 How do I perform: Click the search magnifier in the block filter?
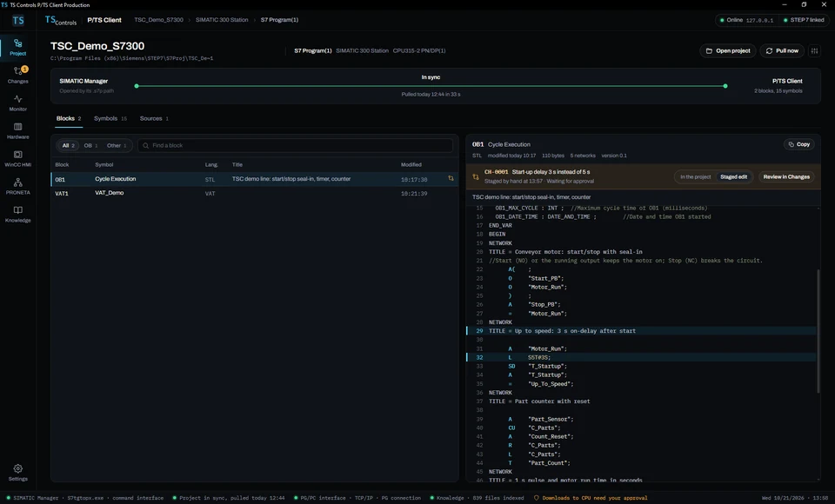(x=145, y=145)
